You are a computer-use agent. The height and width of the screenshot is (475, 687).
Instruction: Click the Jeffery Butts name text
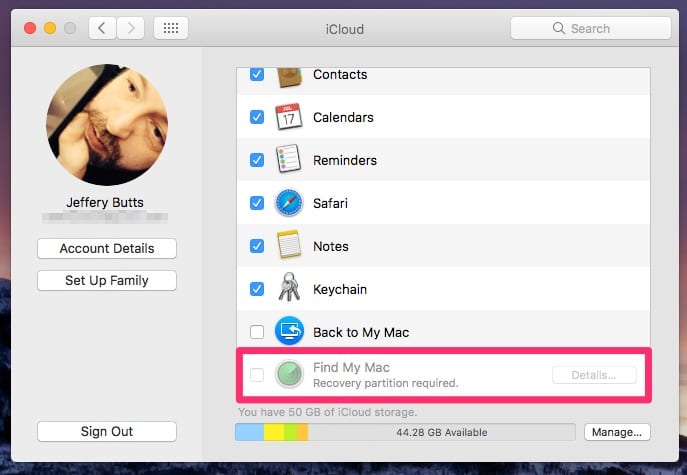pos(105,202)
